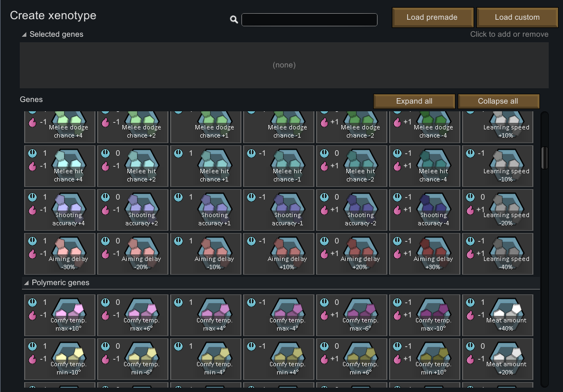This screenshot has height=392, width=563.
Task: Add the Aiming delay +20% gene
Action: tap(352, 253)
